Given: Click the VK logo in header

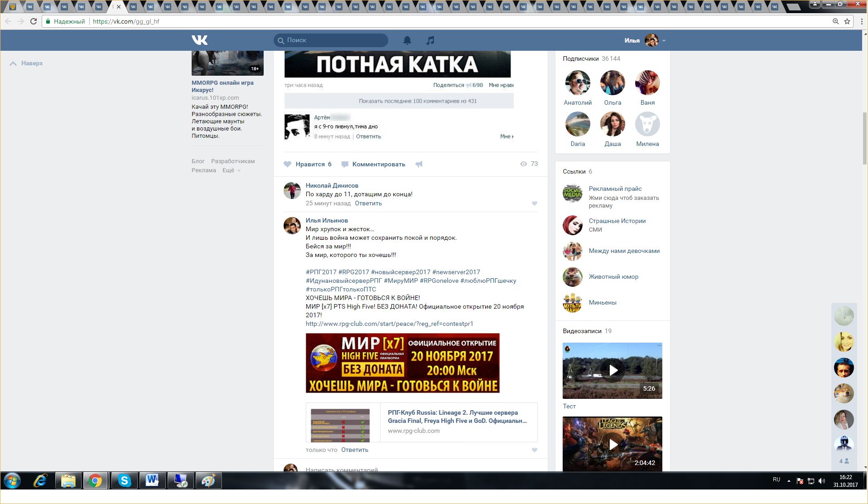Looking at the screenshot, I should [199, 40].
